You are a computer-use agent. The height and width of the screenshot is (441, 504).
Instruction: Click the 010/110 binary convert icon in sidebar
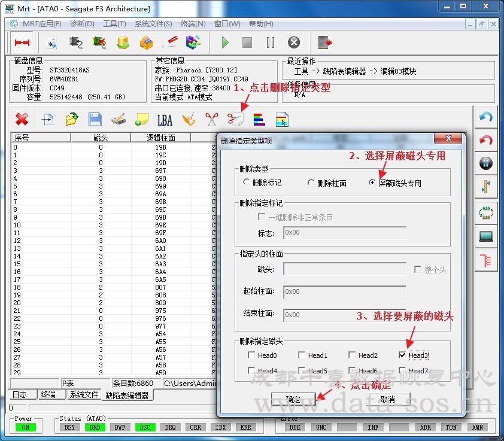click(x=485, y=212)
